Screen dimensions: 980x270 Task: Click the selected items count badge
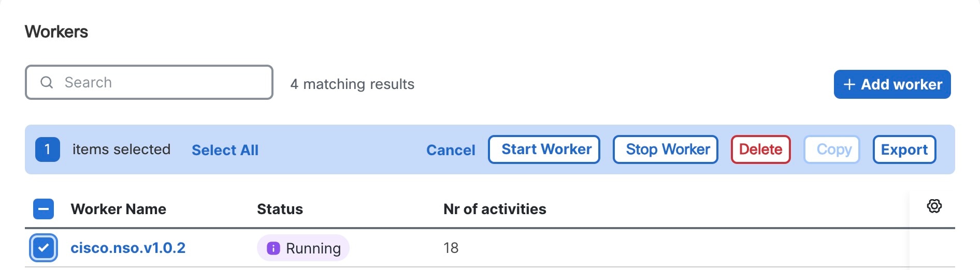click(48, 149)
